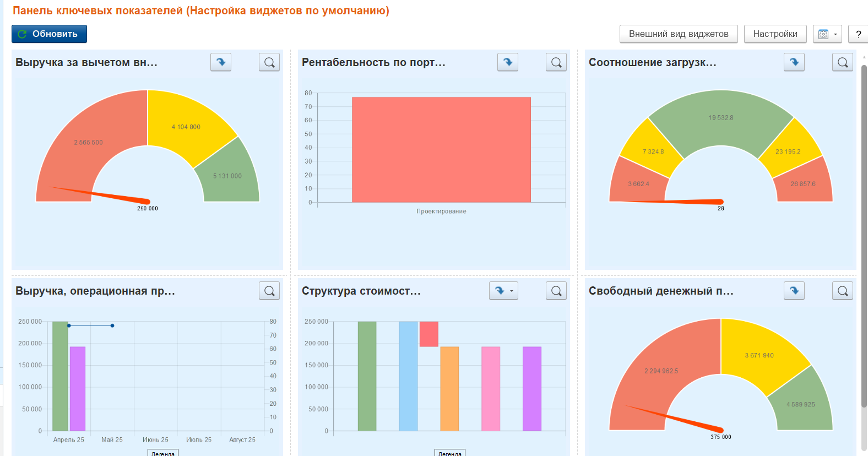Click the Структура стоимост… widget title
The width and height of the screenshot is (868, 456).
pos(361,291)
